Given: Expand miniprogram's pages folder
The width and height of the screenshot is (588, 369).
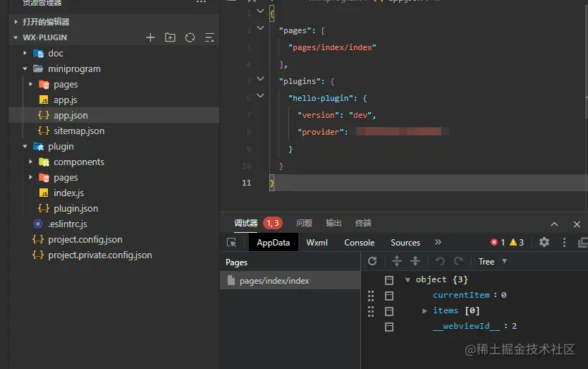Looking at the screenshot, I should click(x=31, y=84).
